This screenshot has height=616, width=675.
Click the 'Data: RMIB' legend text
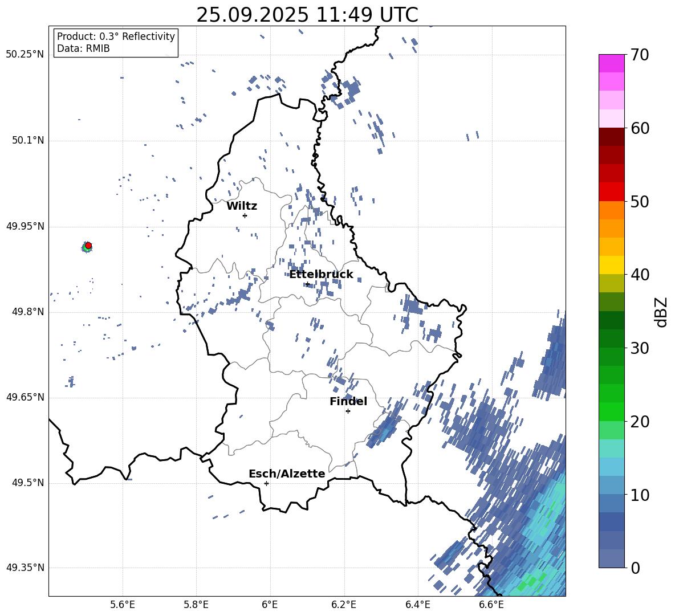pyautogui.click(x=83, y=48)
